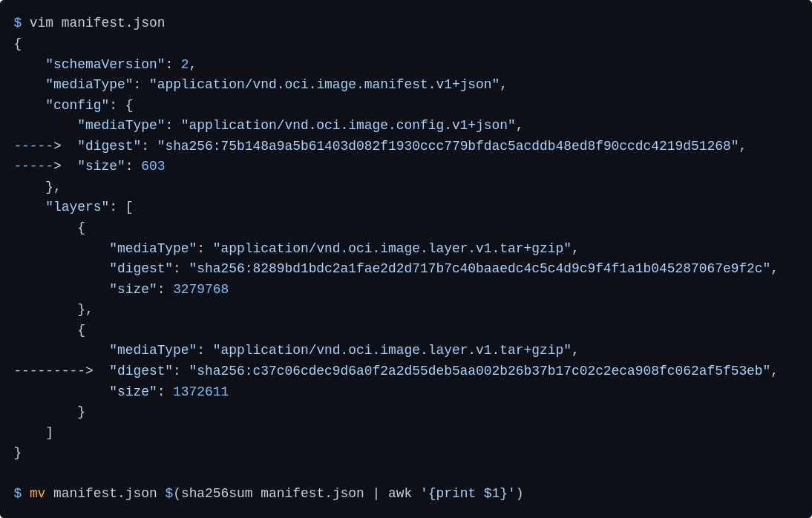
Task: Click the vim manifest.json command text
Action: (97, 23)
